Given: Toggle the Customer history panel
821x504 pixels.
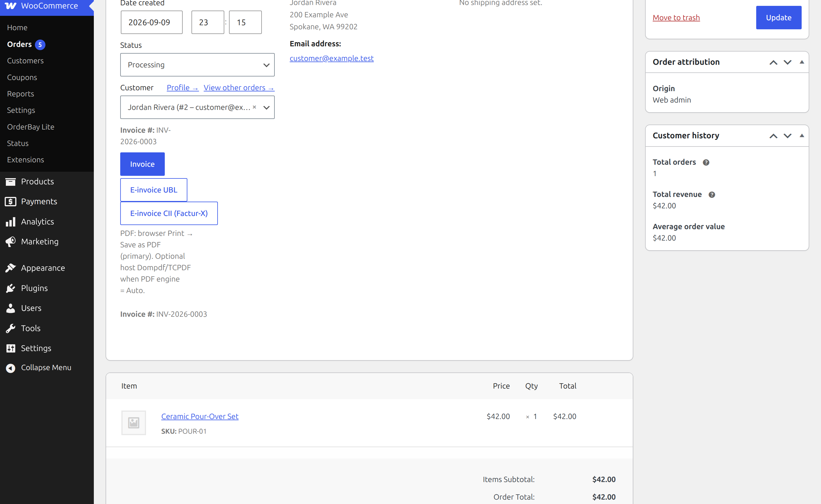Looking at the screenshot, I should [x=802, y=136].
